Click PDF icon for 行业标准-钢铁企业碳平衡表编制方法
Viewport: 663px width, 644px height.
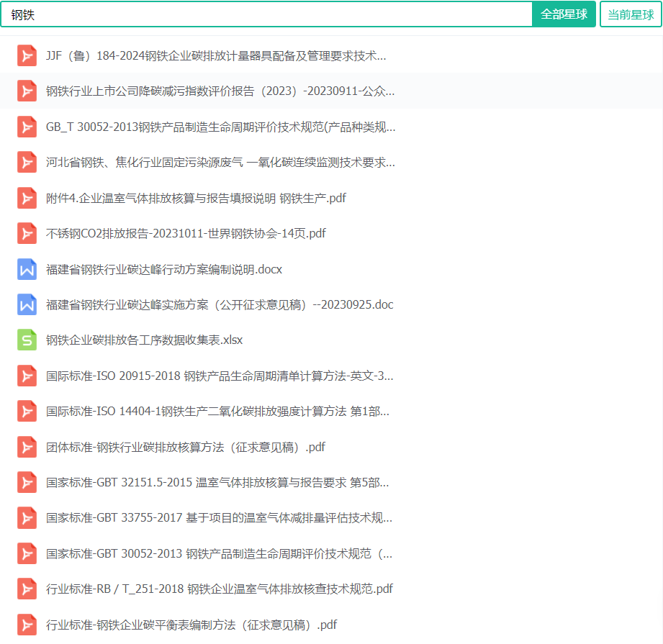[x=27, y=625]
